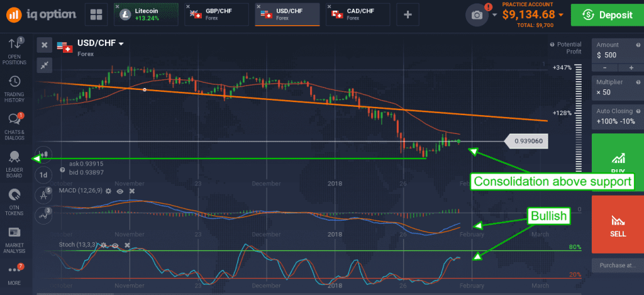The width and height of the screenshot is (644, 295).
Task: Collapse chart with the shrink arrows icon
Action: [x=45, y=65]
